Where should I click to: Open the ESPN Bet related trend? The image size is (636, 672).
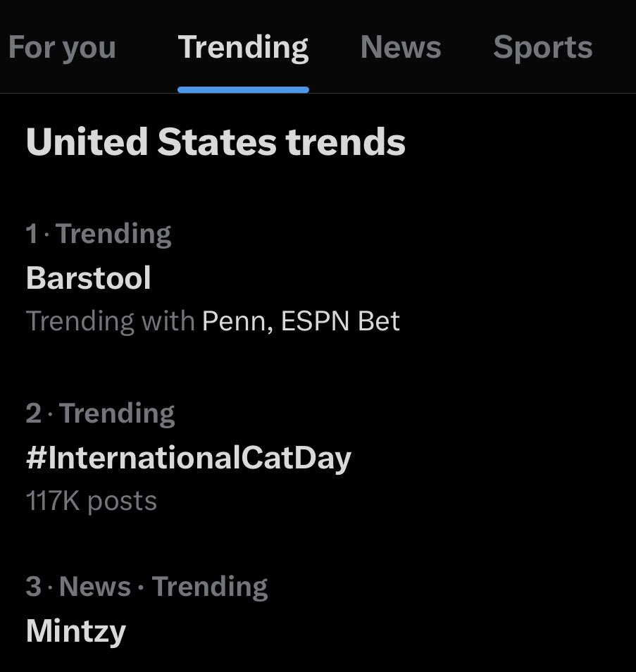(x=340, y=321)
